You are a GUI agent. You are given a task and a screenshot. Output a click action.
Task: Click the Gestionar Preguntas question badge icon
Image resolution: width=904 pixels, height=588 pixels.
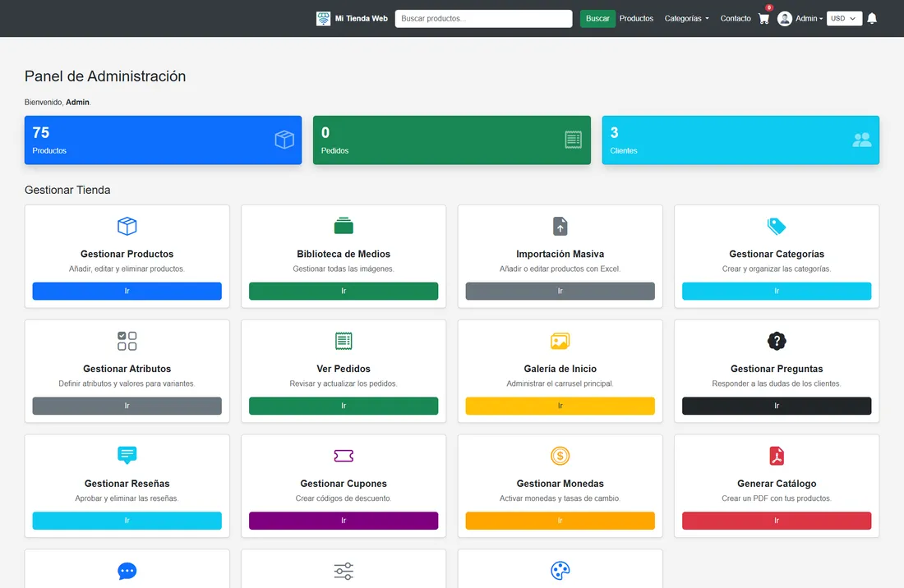(x=777, y=341)
